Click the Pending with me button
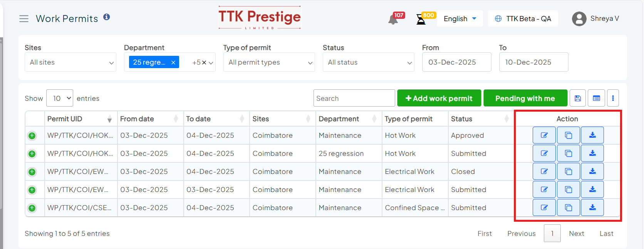Image resolution: width=644 pixels, height=249 pixels. pos(525,98)
